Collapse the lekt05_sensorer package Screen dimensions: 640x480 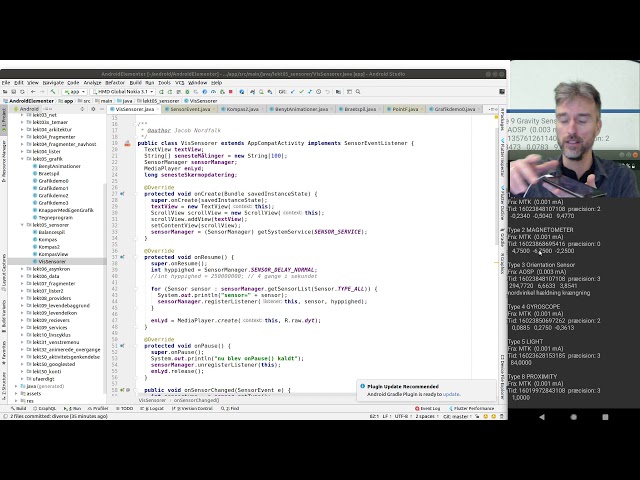tap(22, 225)
